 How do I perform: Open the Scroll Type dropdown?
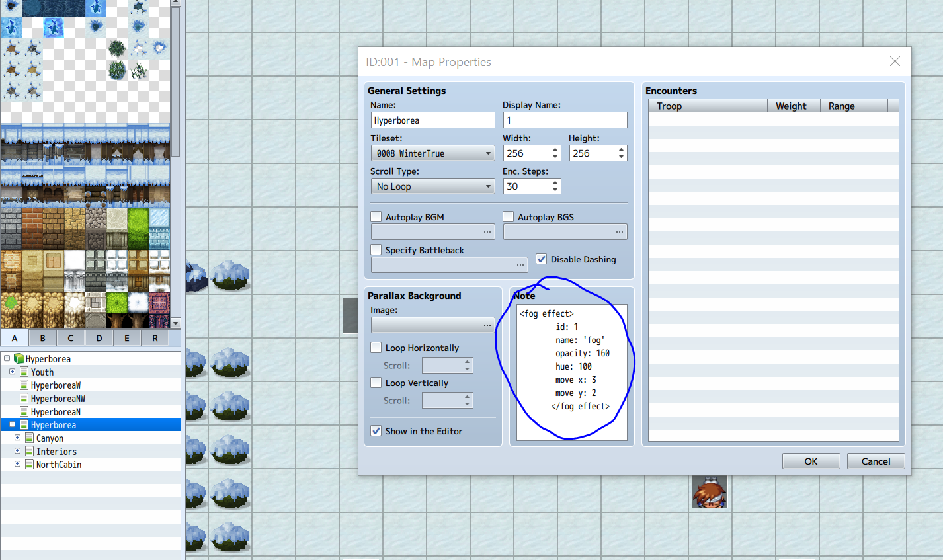[x=432, y=186]
